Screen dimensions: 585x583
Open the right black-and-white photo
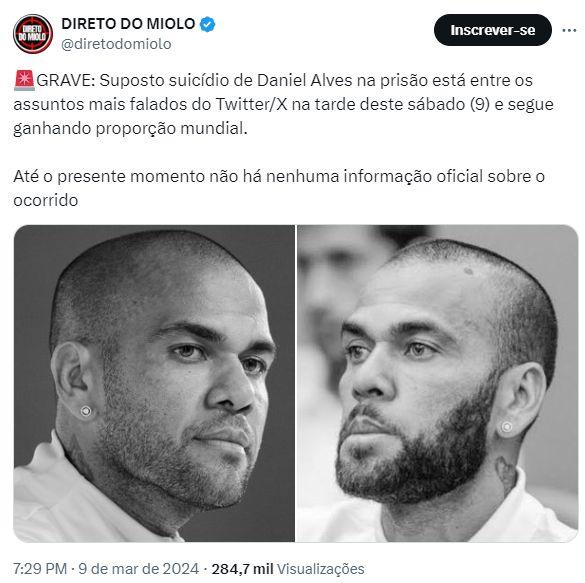(438, 383)
